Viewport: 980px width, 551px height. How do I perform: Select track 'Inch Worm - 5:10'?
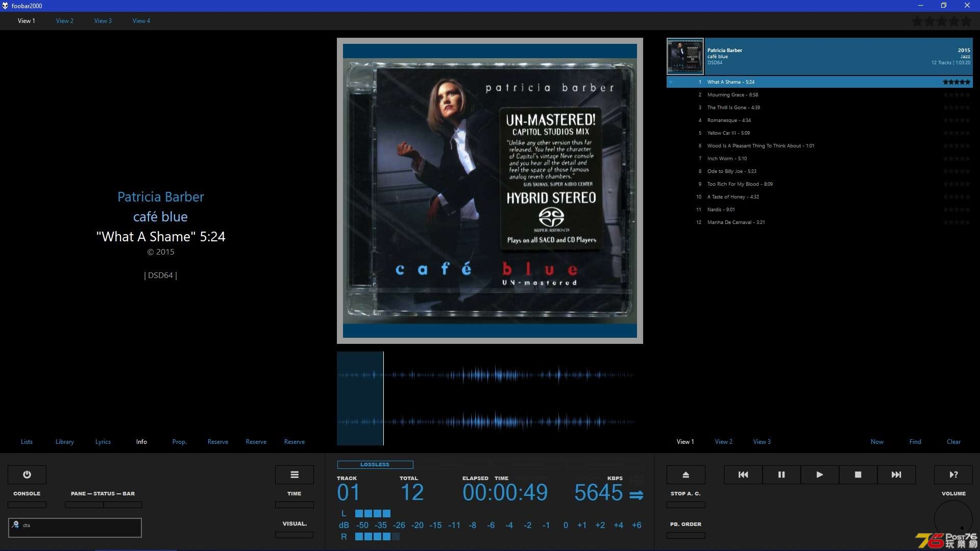click(820, 159)
